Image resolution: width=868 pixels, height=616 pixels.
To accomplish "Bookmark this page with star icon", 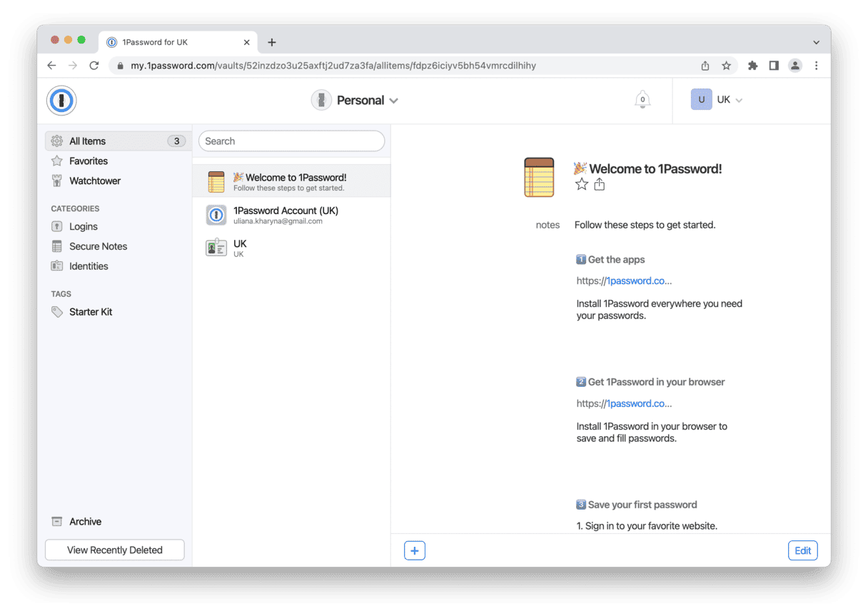I will tap(727, 66).
